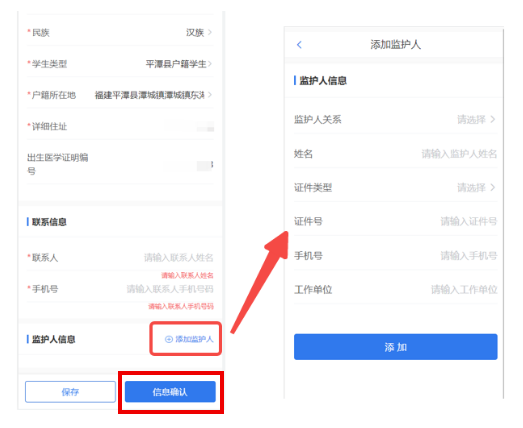Click the 户籍所在地 field label
The image size is (523, 428).
coord(54,95)
